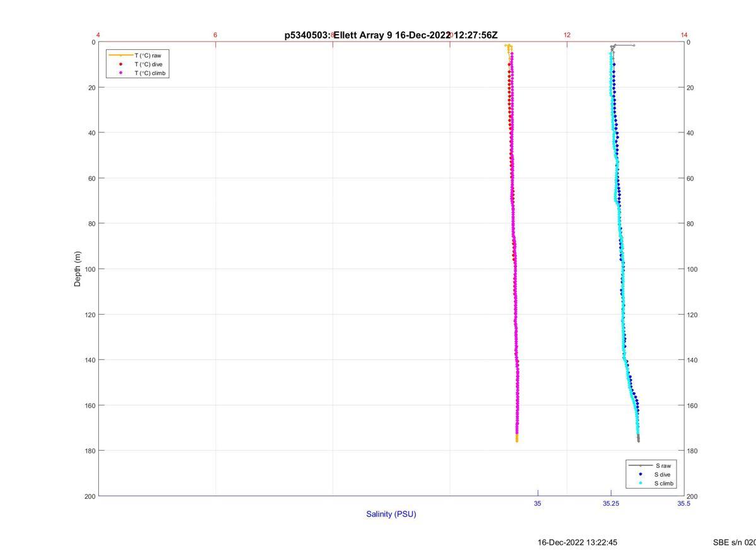Click '20' on the left depth axis
756x558 pixels.
click(x=92, y=88)
